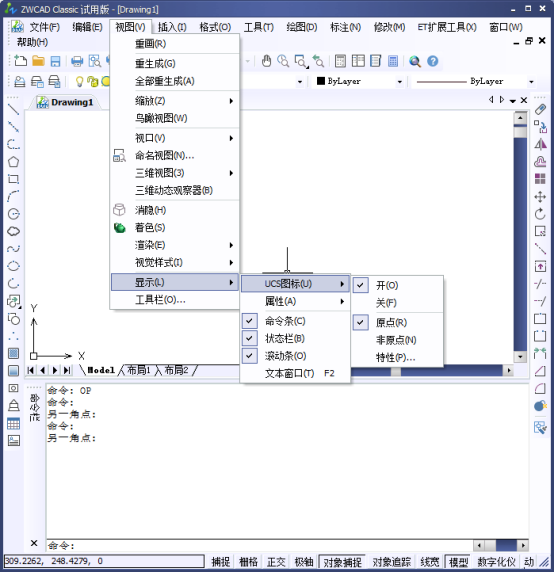This screenshot has width=554, height=572.
Task: Click the ByLayer black color swatch
Action: (321, 81)
